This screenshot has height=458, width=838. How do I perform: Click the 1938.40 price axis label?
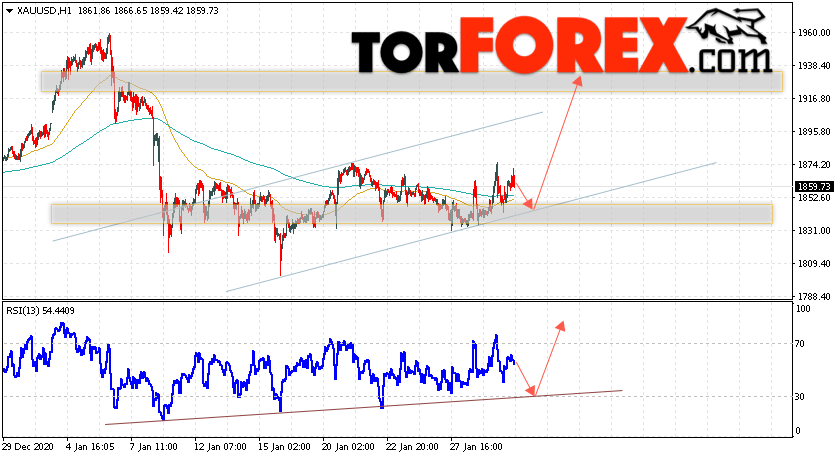pyautogui.click(x=813, y=66)
